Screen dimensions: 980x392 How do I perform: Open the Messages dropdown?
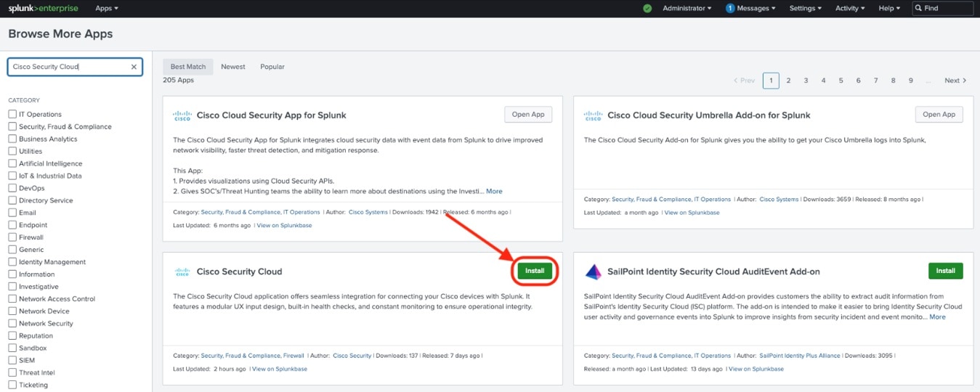click(x=756, y=8)
